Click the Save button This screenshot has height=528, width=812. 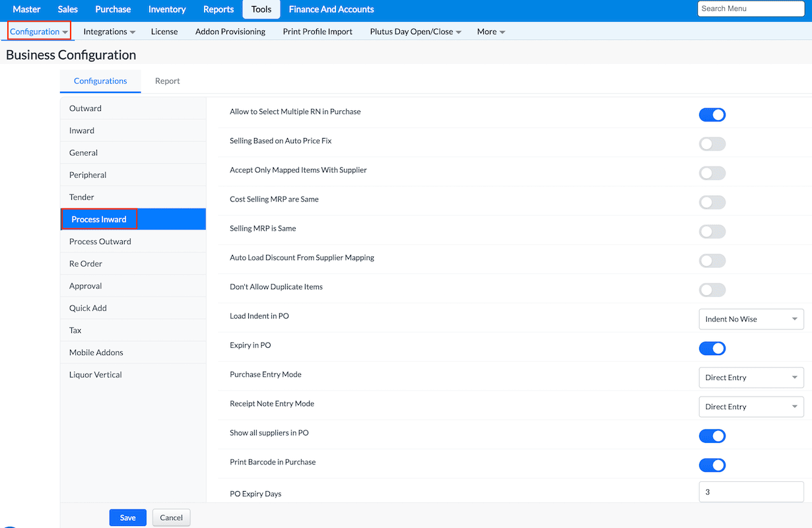pyautogui.click(x=128, y=517)
